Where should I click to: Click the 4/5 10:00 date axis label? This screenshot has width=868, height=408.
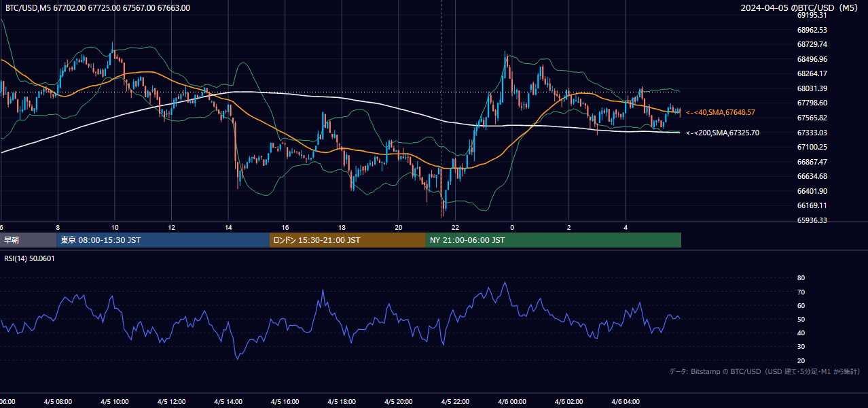coord(115,402)
